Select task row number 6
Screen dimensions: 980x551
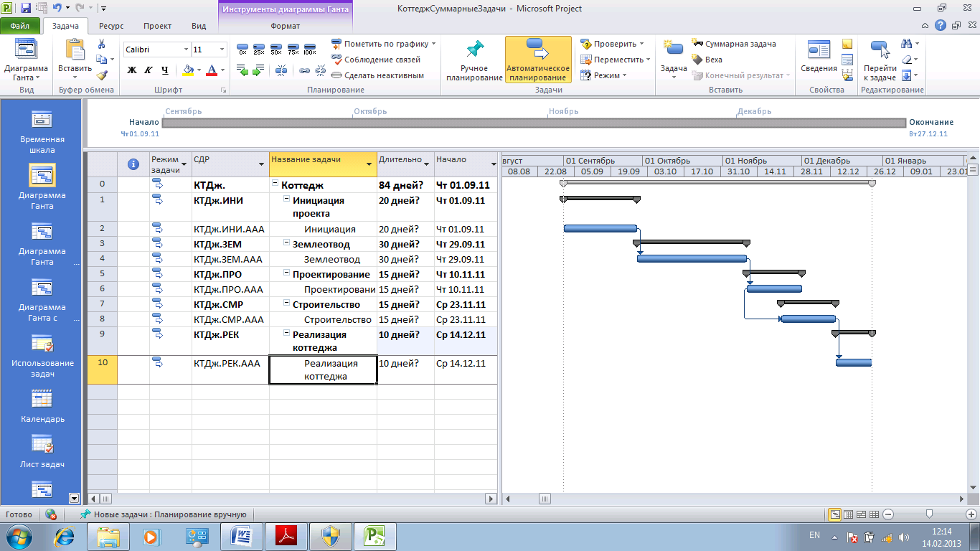pos(103,289)
